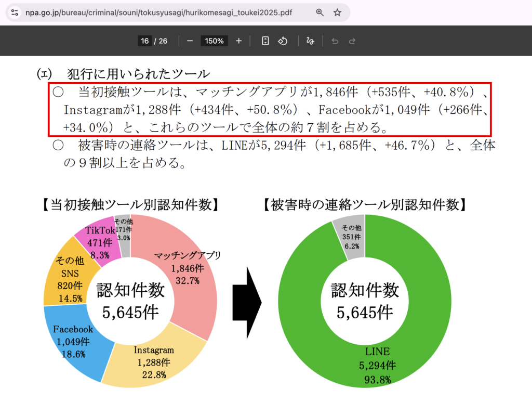The image size is (532, 402).
Task: Zoom in with the plus button
Action: (x=239, y=41)
